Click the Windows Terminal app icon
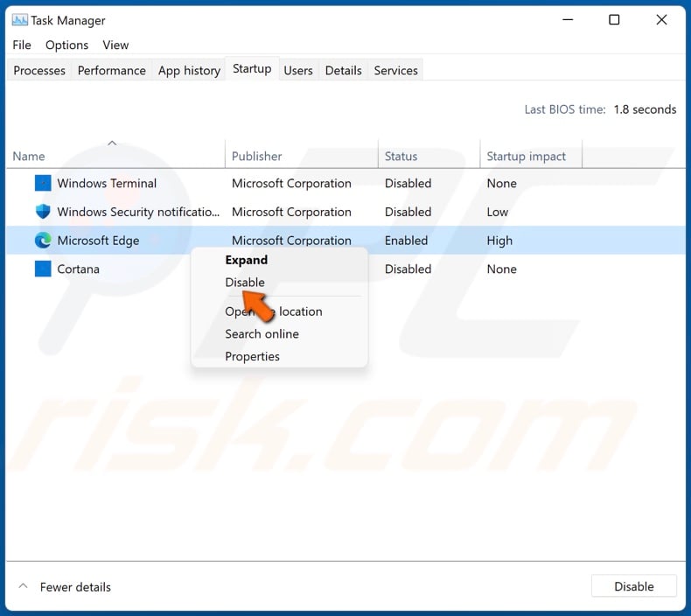Image resolution: width=691 pixels, height=616 pixels. [43, 183]
